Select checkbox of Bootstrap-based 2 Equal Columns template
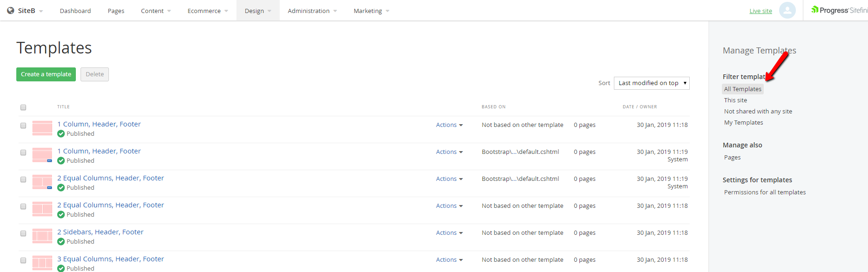 [x=23, y=179]
